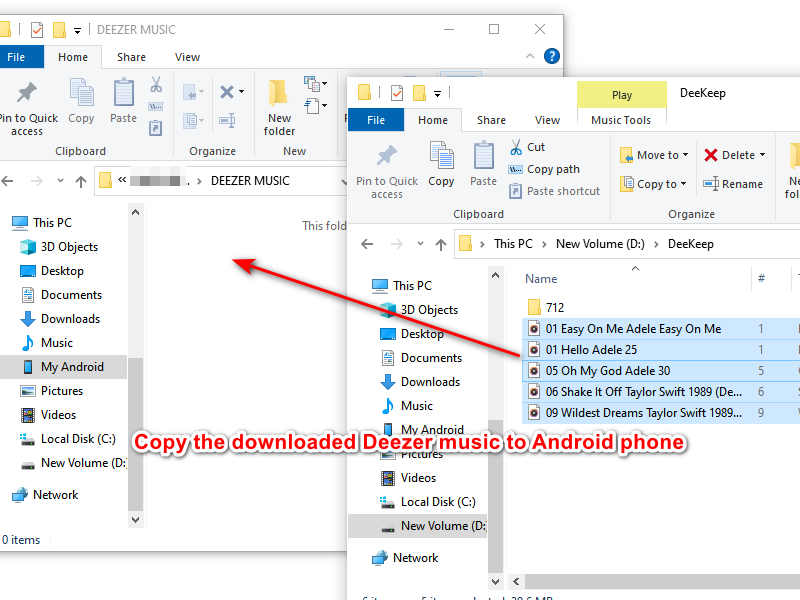Select Local Disk (C:) in DEEZER MUSIC sidebar
This screenshot has width=800, height=600.
(x=69, y=439)
